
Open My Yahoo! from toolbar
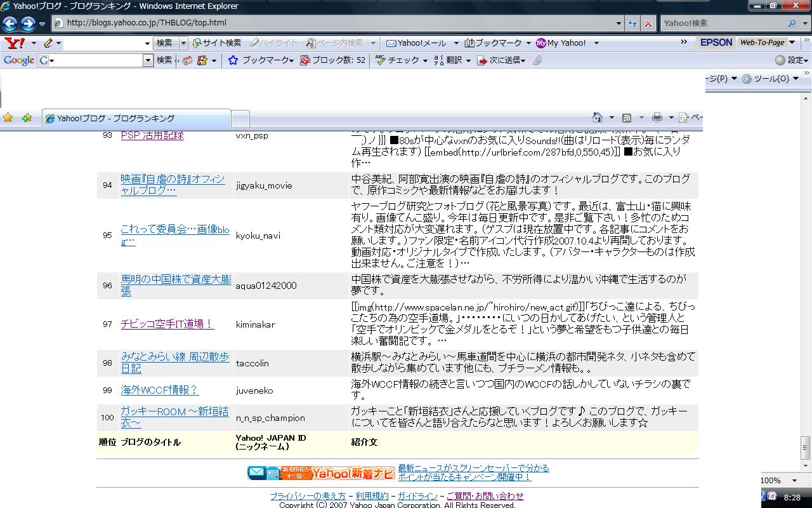coord(561,43)
